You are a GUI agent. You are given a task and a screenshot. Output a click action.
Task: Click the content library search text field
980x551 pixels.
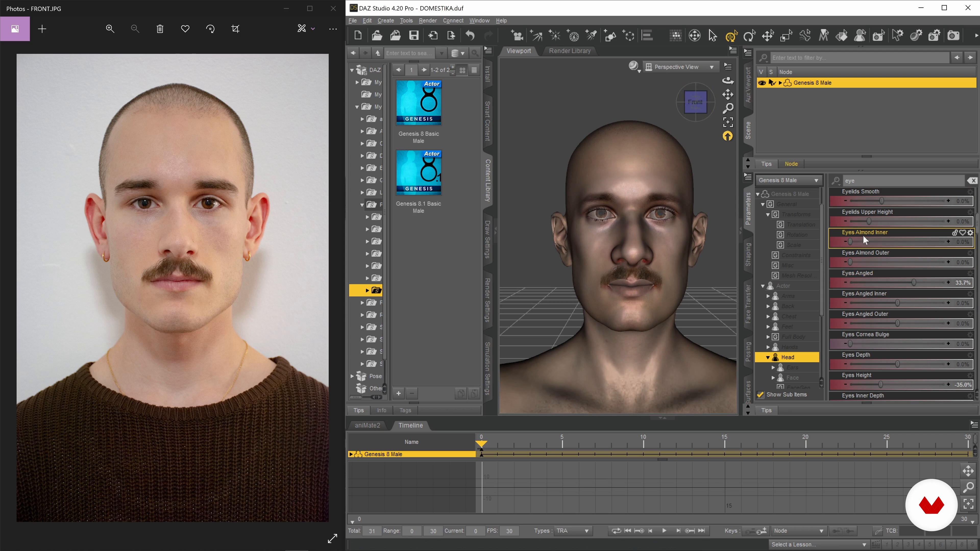410,53
